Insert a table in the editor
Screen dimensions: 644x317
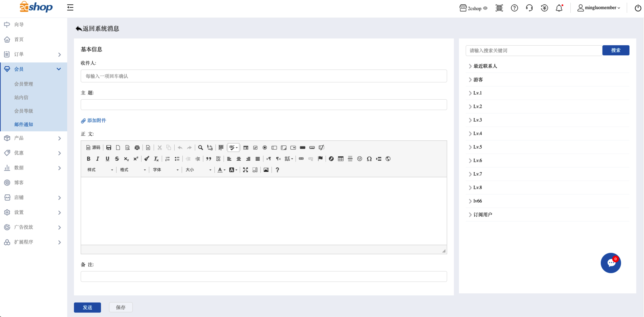coord(341,159)
